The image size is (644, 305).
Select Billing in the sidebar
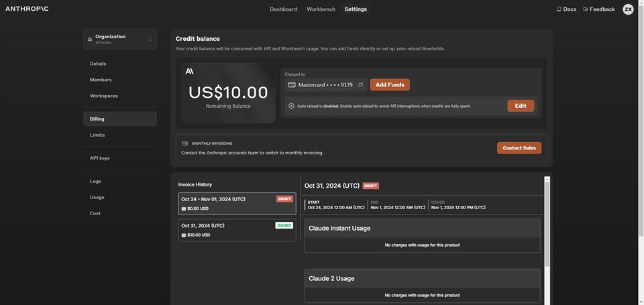pos(120,119)
